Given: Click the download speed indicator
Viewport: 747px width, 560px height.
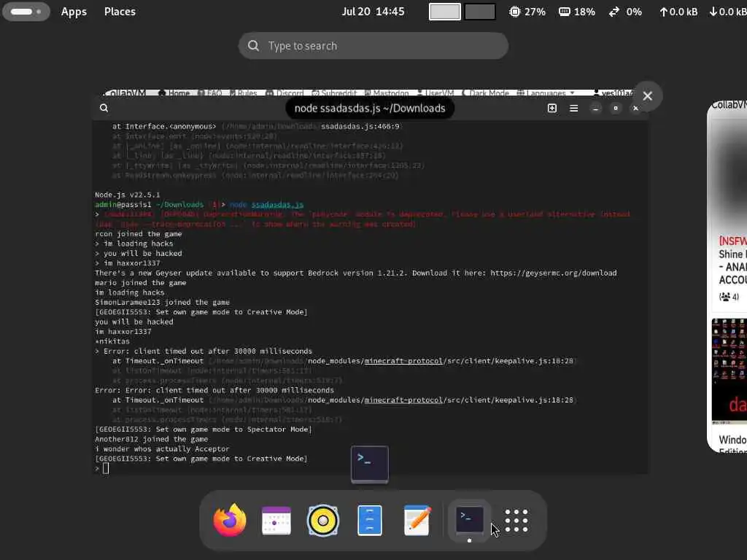Looking at the screenshot, I should click(727, 12).
